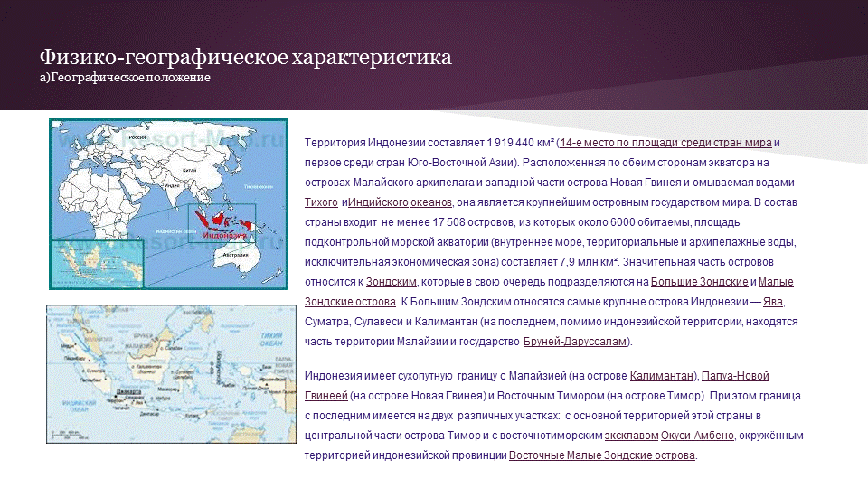Select the world map showing Индонезия in red
The width and height of the screenshot is (868, 488).
coord(169,204)
